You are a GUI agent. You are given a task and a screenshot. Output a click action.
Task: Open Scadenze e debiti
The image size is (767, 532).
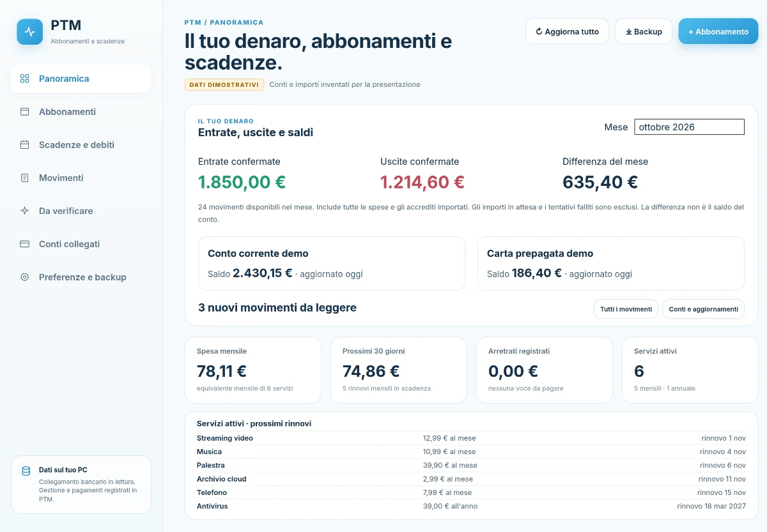click(x=81, y=145)
